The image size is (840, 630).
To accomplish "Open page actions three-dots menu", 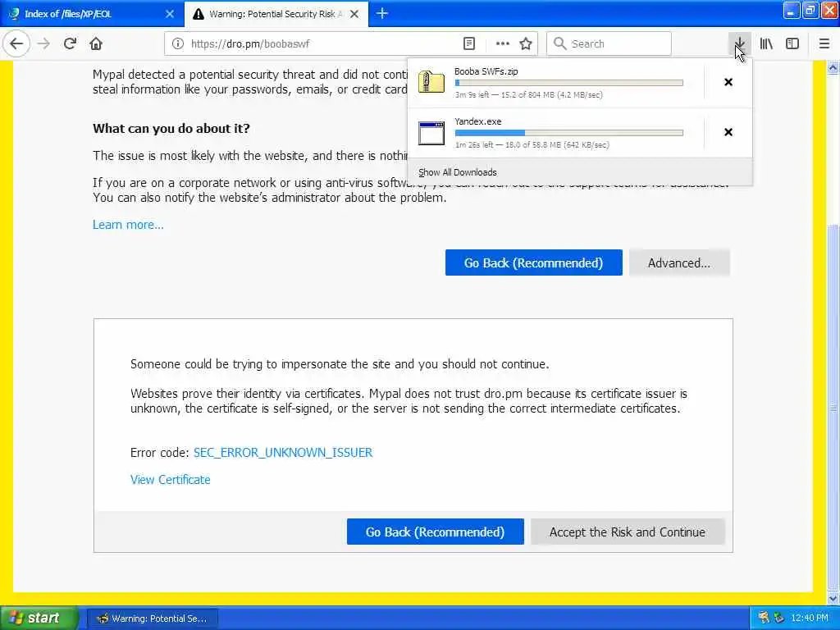I will click(x=503, y=44).
